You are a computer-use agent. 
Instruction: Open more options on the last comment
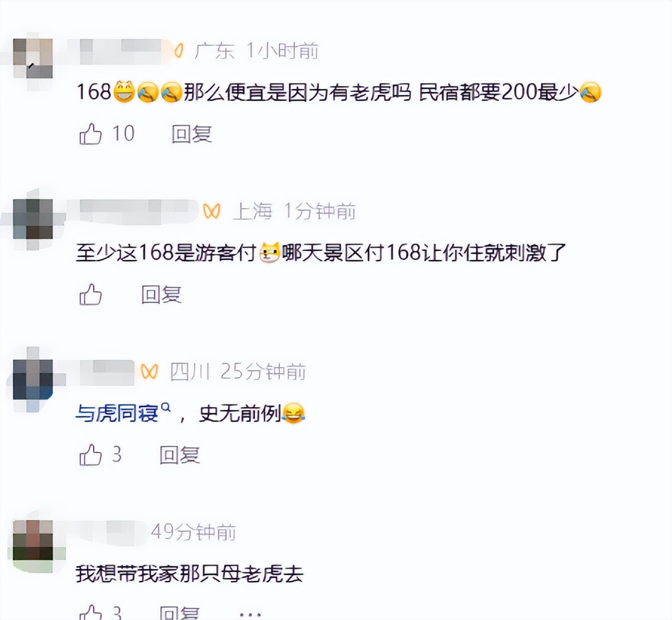(x=250, y=614)
